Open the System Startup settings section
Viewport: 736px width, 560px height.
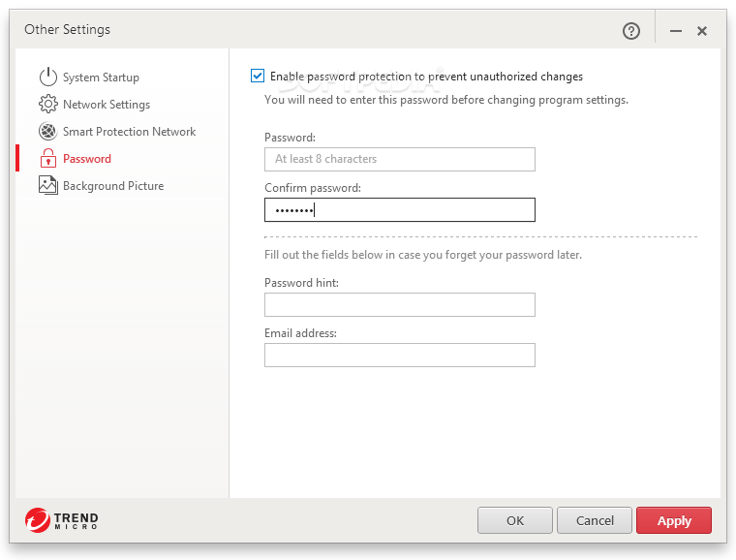101,77
